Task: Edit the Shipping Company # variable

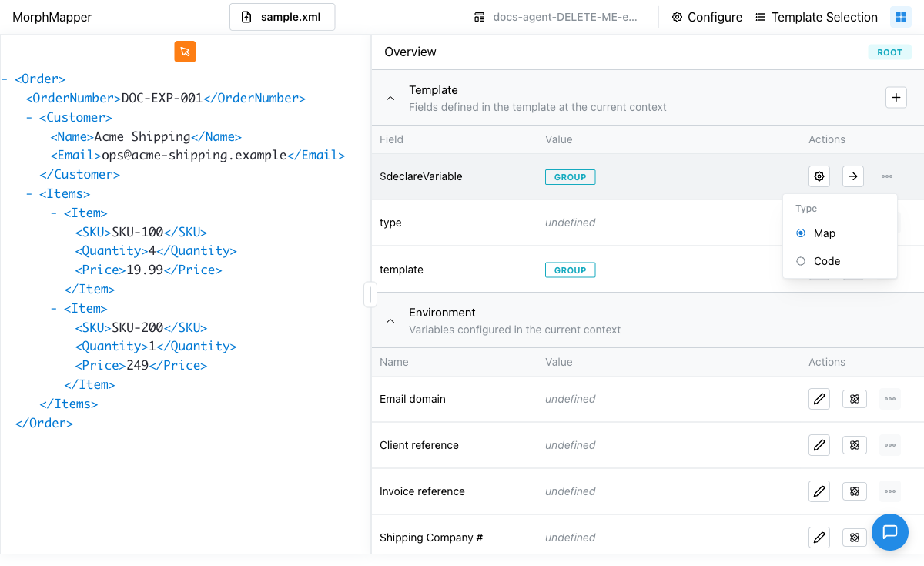Action: point(819,538)
